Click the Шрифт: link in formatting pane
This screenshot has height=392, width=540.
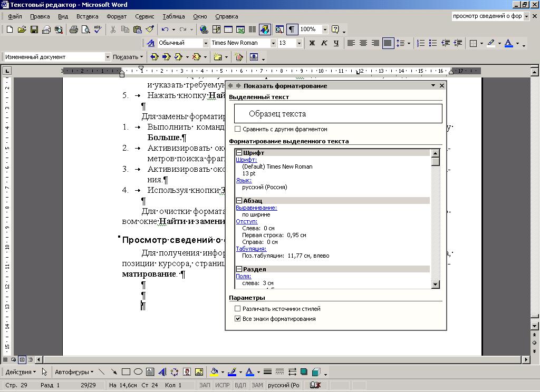pyautogui.click(x=246, y=160)
